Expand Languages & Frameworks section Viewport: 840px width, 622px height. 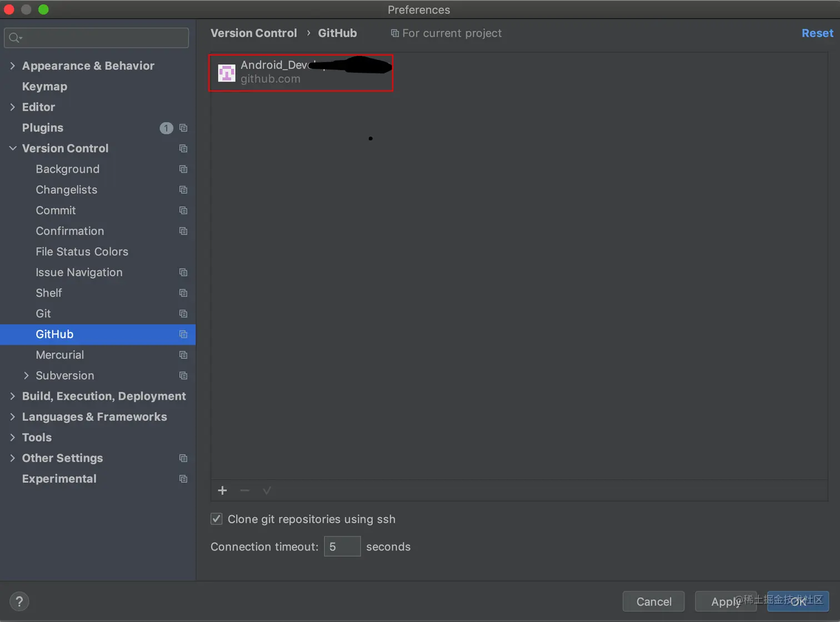point(12,417)
